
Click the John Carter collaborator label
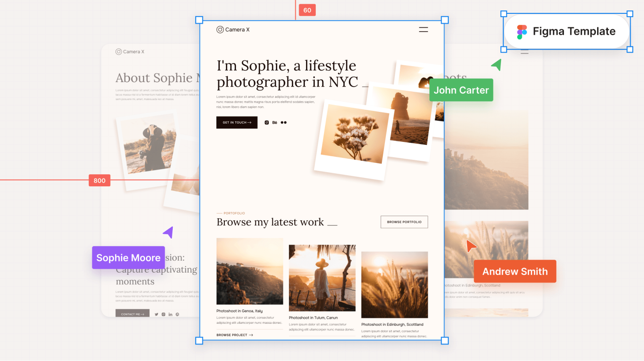(x=461, y=90)
